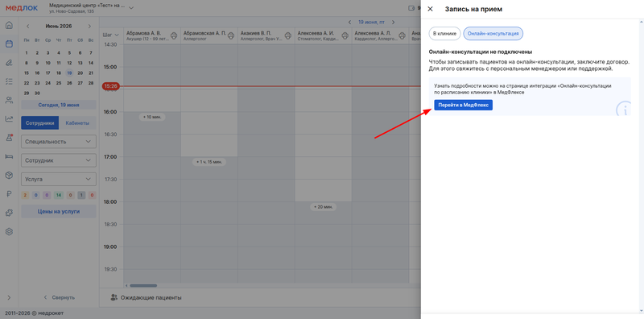Click the Сегодня, 19 июня button
The width and height of the screenshot is (644, 319).
point(58,105)
